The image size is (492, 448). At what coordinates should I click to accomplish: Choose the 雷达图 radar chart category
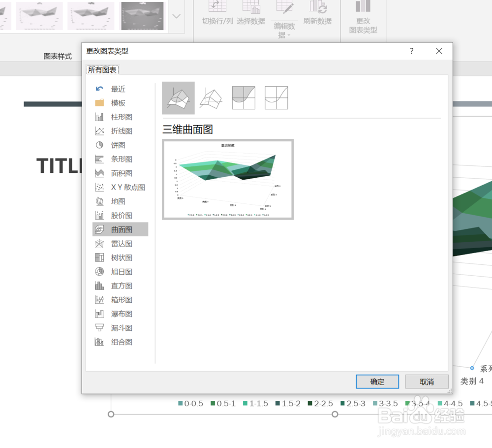pyautogui.click(x=120, y=244)
